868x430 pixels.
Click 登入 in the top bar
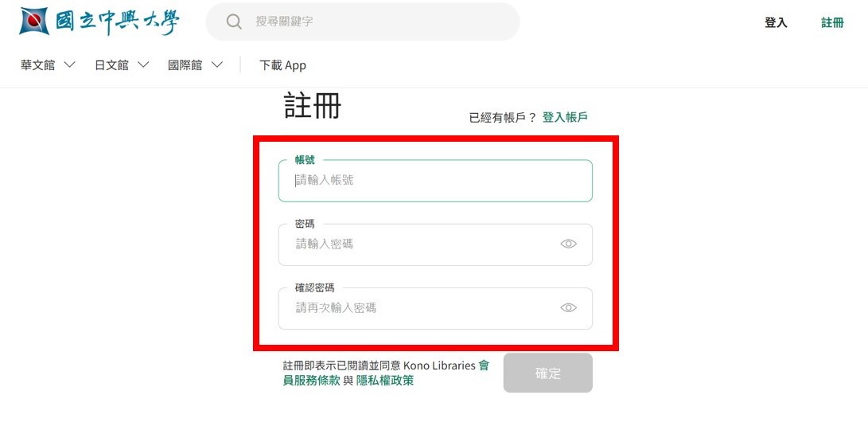776,22
